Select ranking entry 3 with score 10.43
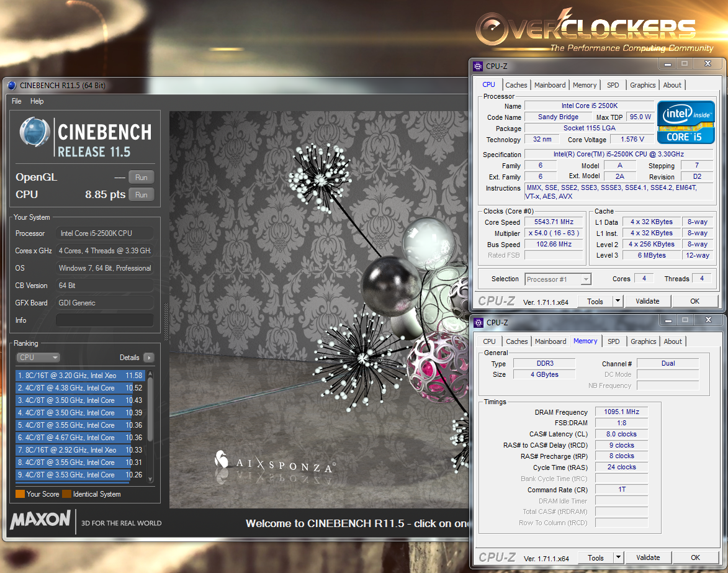Viewport: 728px width, 573px height. (x=80, y=400)
